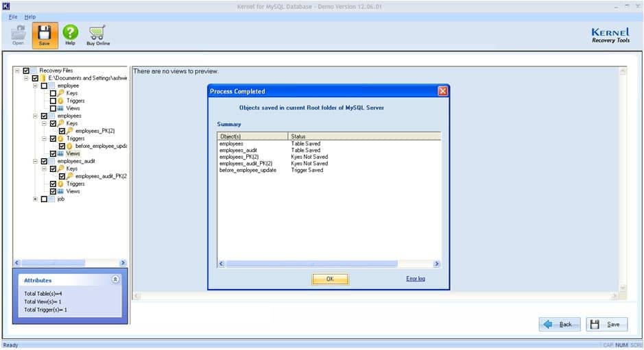Collapse the employee table node
The height and width of the screenshot is (350, 644).
[36, 86]
